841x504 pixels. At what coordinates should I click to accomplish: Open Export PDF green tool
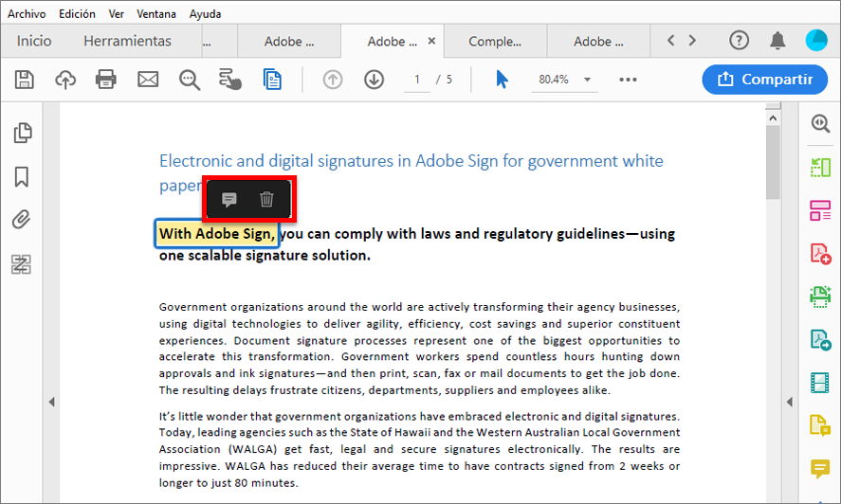tap(820, 168)
